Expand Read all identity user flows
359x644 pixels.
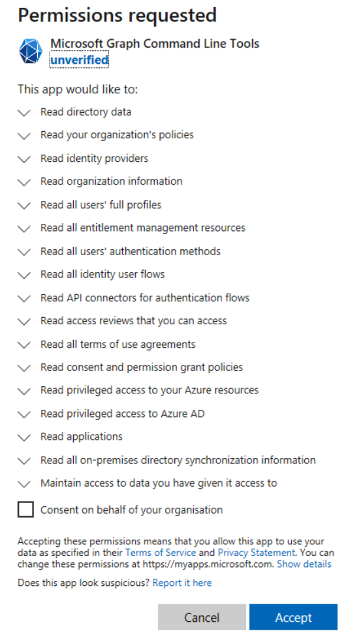click(x=25, y=275)
